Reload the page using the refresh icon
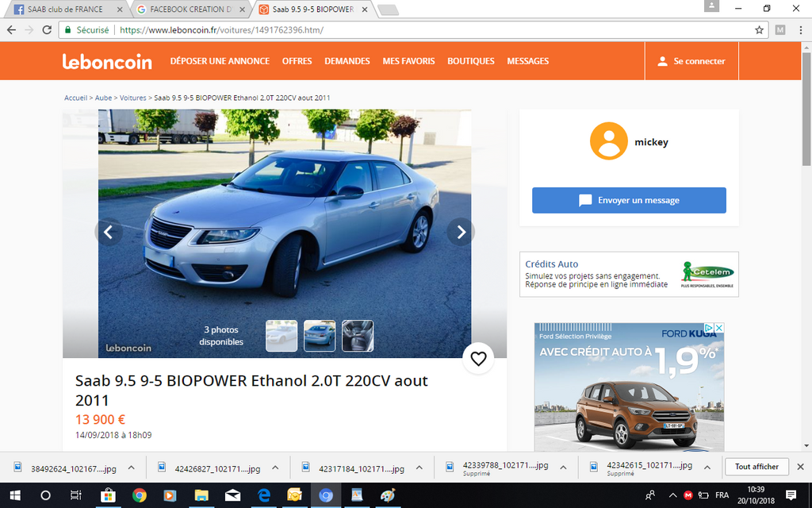 (x=47, y=30)
